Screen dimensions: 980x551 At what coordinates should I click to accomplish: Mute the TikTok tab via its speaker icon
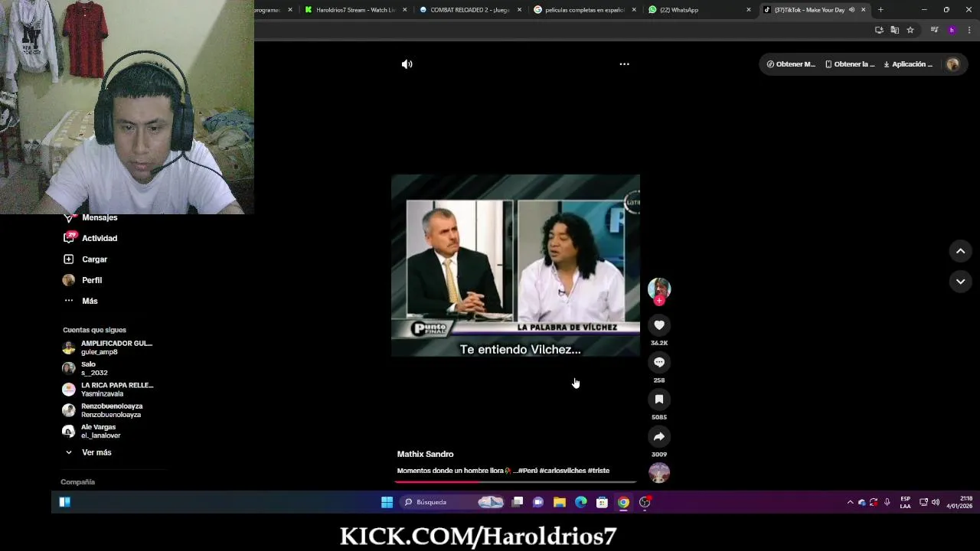click(851, 10)
